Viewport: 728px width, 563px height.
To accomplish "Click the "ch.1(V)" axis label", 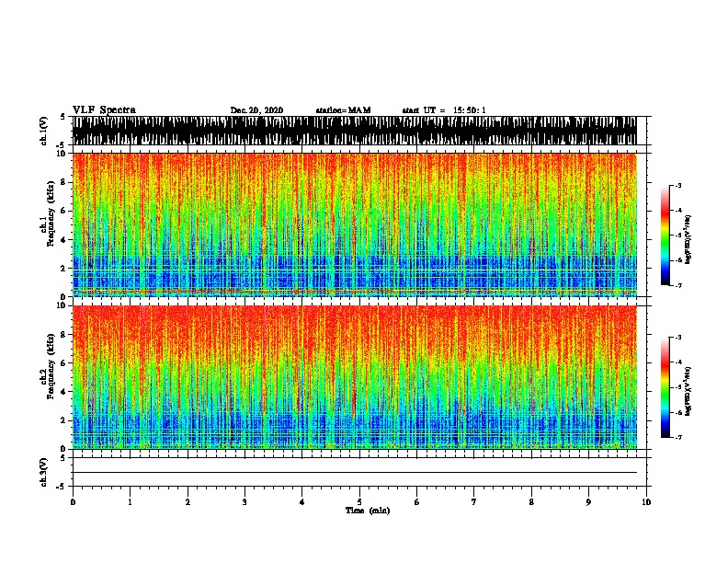I will [x=43, y=131].
